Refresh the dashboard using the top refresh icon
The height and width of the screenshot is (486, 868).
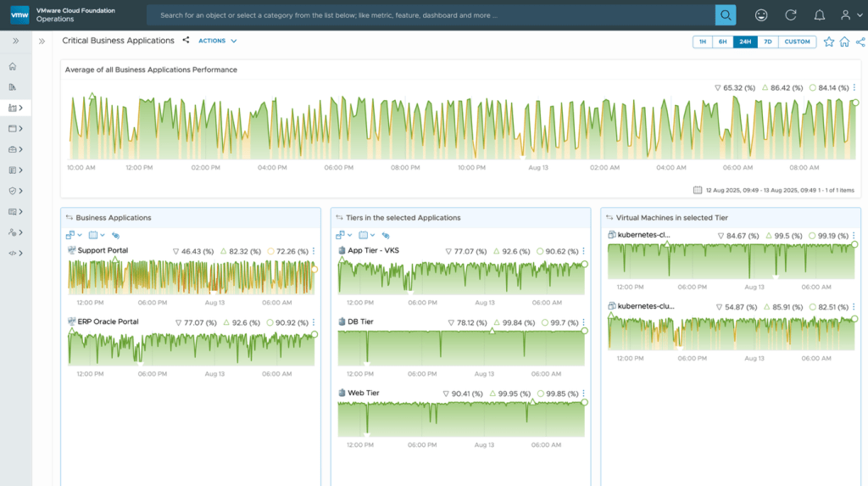pyautogui.click(x=790, y=15)
